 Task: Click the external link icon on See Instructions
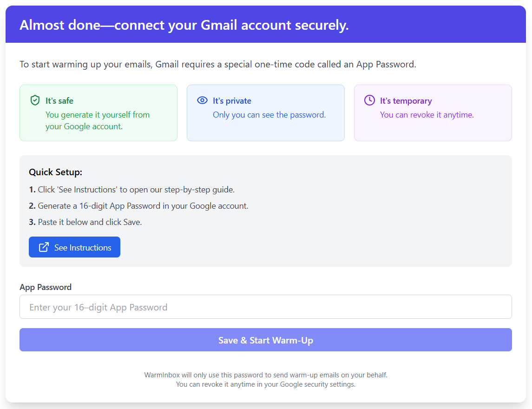(44, 247)
